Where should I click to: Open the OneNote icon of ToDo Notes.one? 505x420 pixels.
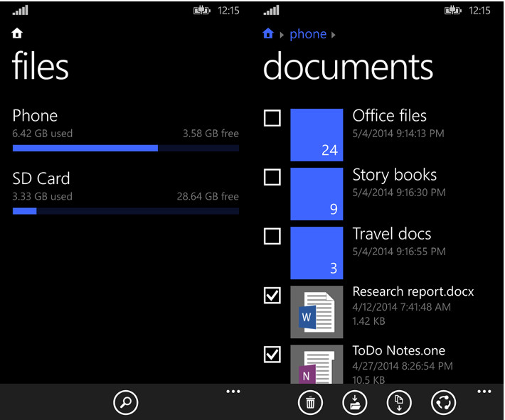[x=317, y=364]
